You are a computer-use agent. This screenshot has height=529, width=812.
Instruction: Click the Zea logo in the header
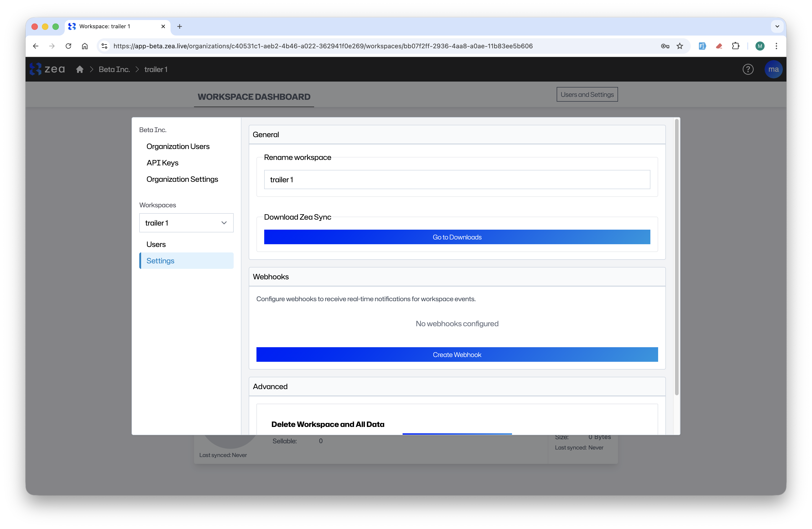47,69
